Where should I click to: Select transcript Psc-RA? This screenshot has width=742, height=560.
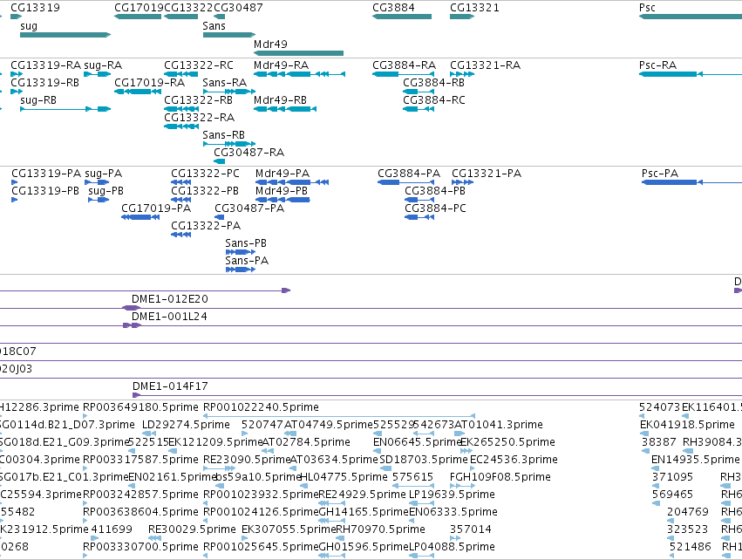(691, 74)
